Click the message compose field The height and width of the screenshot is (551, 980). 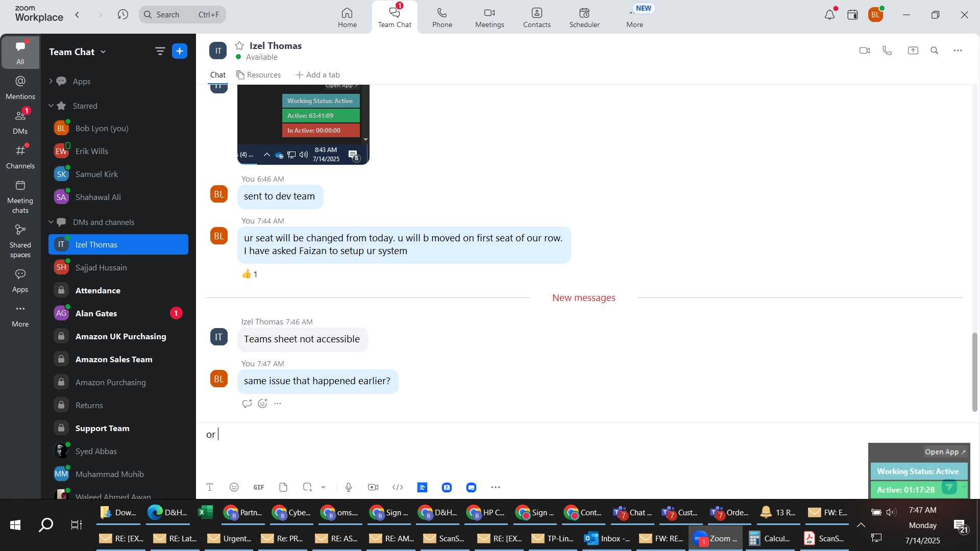point(531,435)
